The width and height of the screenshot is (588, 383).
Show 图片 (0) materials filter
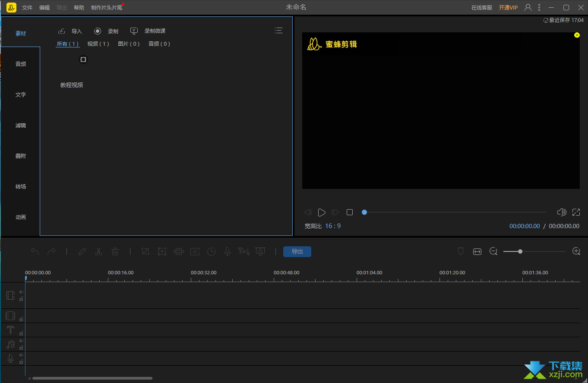pos(129,44)
